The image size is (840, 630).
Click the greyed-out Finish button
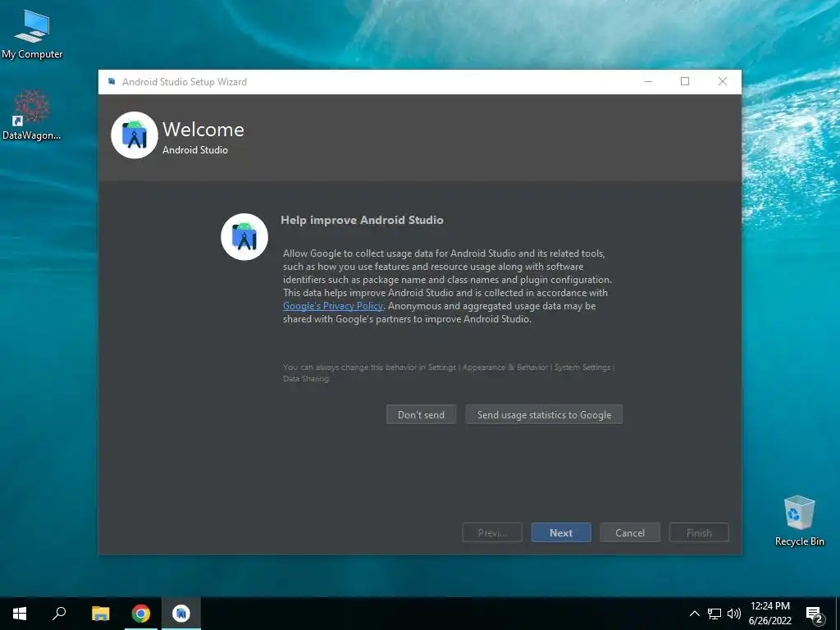pyautogui.click(x=699, y=532)
